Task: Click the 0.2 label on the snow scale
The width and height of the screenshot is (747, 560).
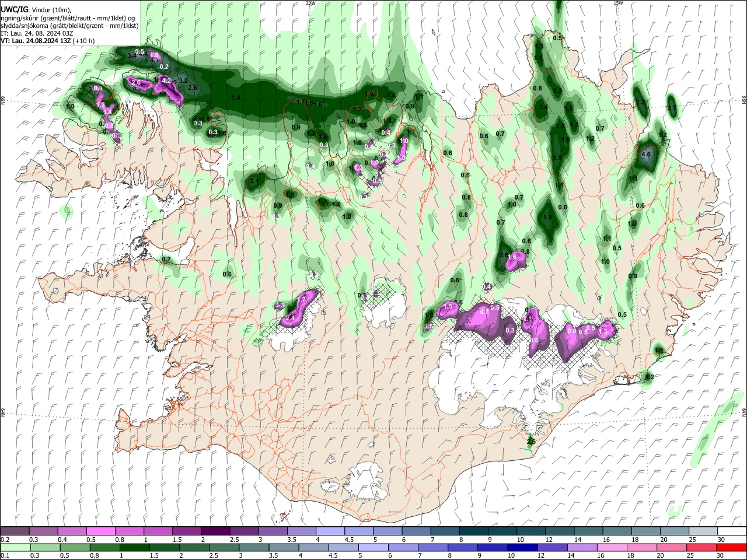Action: click(4, 540)
